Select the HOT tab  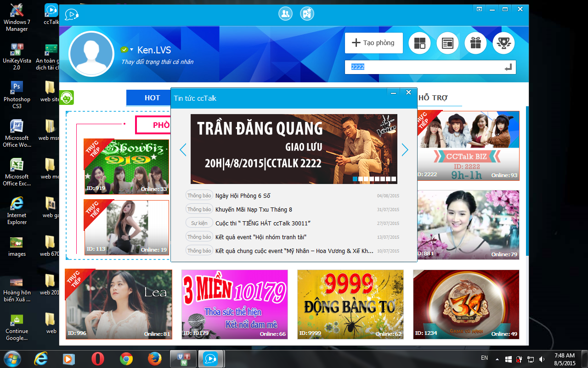(152, 98)
